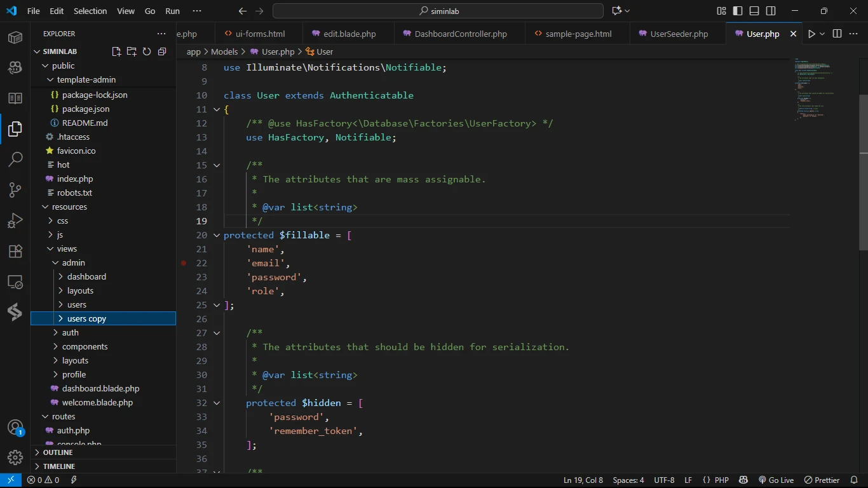
Task: Click Refresh Explorer icon
Action: [147, 51]
